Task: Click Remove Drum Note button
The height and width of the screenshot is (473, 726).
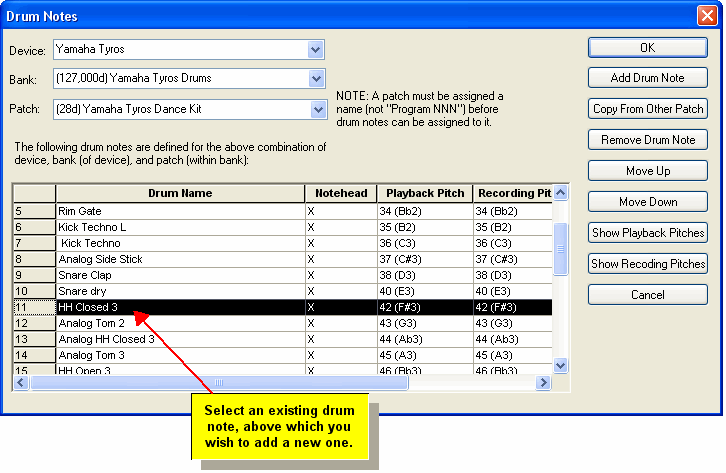Action: 647,140
